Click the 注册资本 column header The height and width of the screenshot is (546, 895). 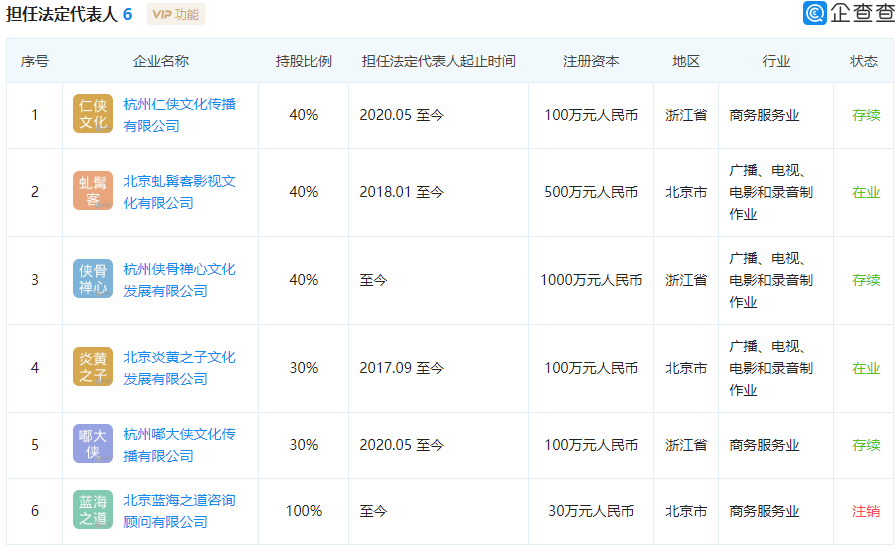click(591, 61)
